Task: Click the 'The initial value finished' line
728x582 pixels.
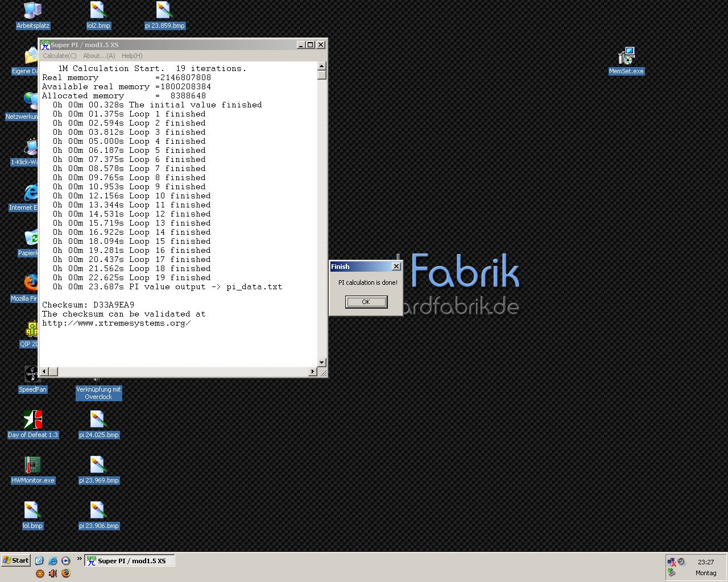Action: (158, 105)
